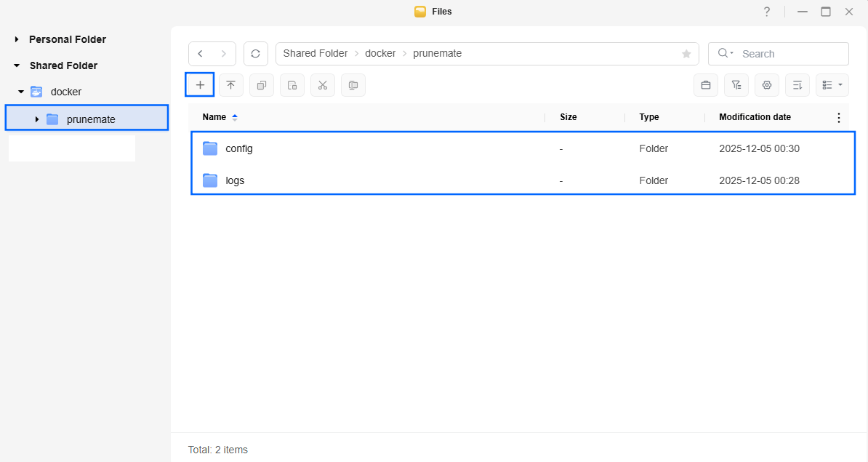Click the Cut scissors icon
The image size is (868, 462).
[x=322, y=85]
